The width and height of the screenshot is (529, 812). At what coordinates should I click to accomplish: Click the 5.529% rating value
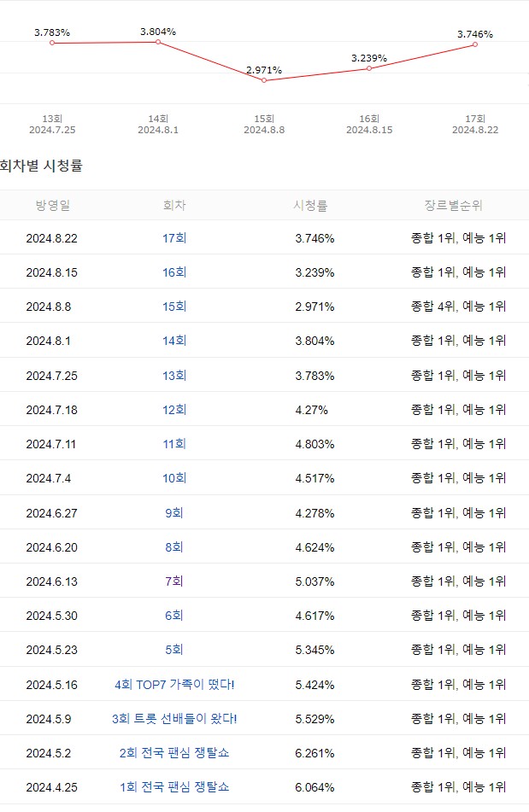314,719
